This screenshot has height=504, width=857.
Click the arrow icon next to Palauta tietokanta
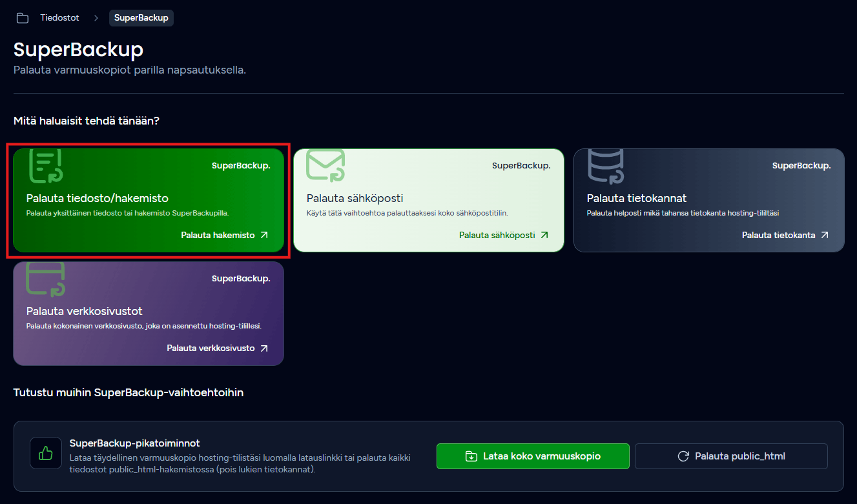[x=825, y=236]
